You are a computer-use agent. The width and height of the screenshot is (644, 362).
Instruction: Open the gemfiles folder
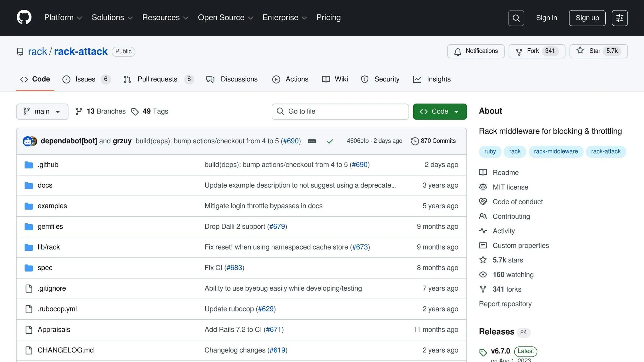(50, 227)
